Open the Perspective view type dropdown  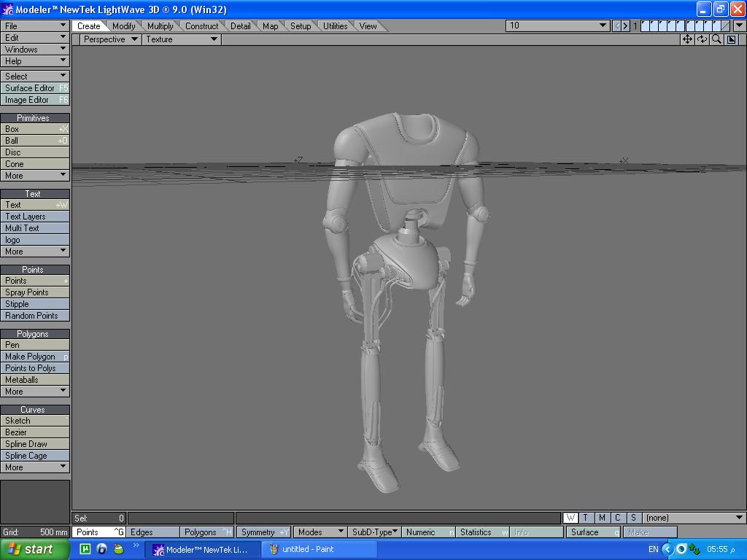110,39
